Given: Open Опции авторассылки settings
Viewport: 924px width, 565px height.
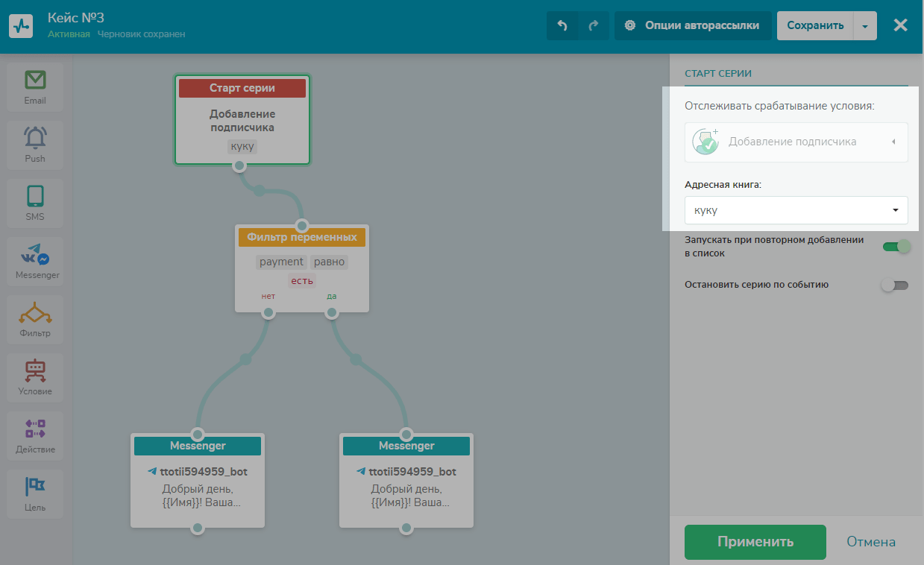Looking at the screenshot, I should coord(693,25).
